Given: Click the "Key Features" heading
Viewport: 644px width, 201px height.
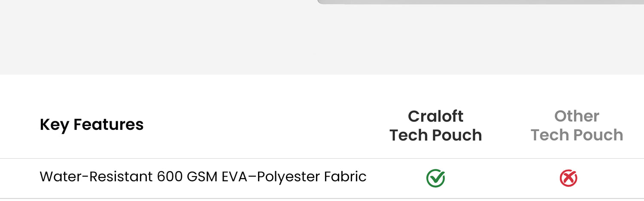Looking at the screenshot, I should pyautogui.click(x=91, y=125).
